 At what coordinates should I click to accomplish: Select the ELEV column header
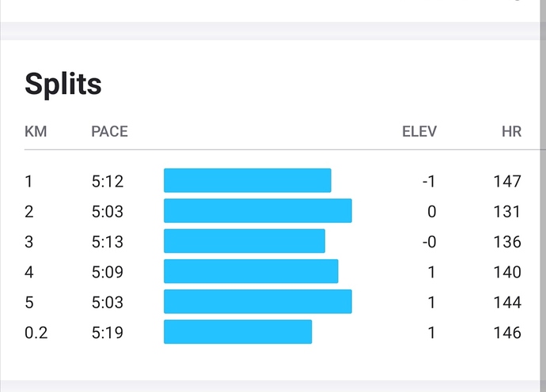[x=419, y=131]
